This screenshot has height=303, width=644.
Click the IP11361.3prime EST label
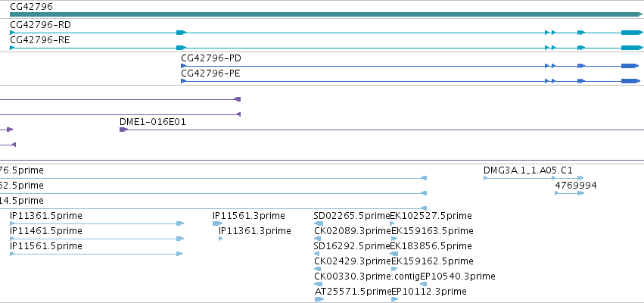click(255, 231)
